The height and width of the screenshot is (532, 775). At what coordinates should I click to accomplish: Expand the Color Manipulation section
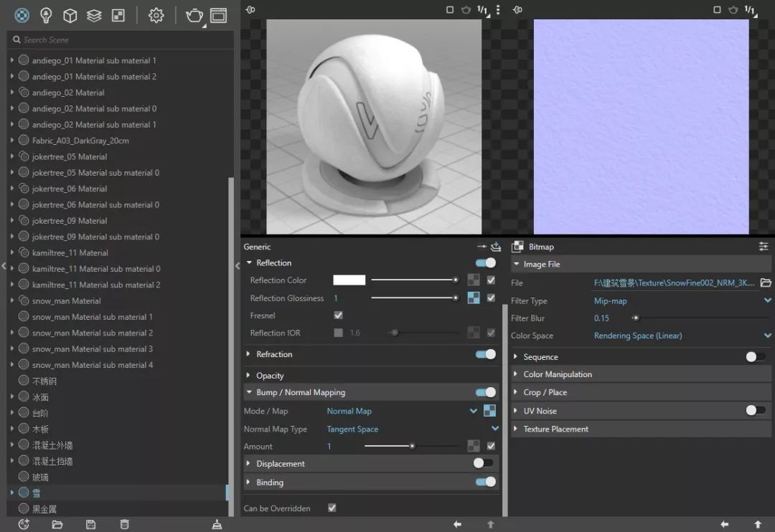(558, 374)
